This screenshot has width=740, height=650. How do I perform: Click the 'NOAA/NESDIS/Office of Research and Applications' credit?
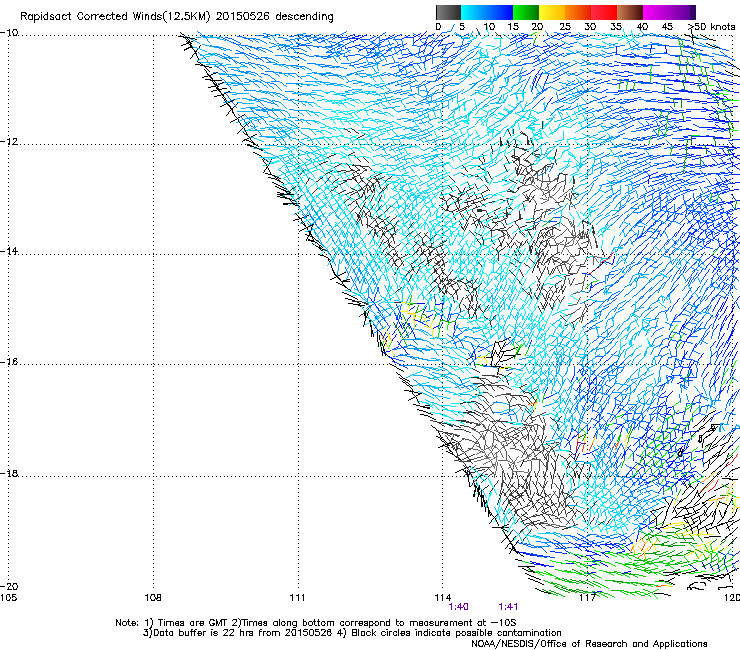(589, 644)
